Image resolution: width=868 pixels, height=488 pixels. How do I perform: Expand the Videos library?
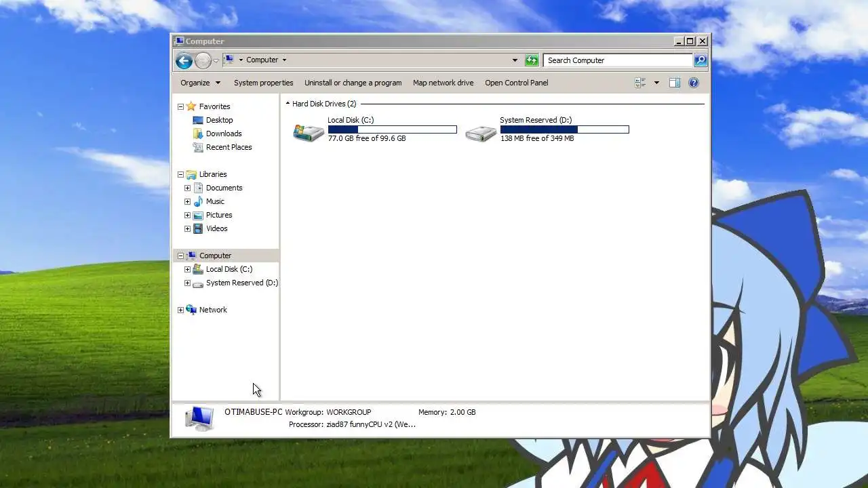point(187,228)
